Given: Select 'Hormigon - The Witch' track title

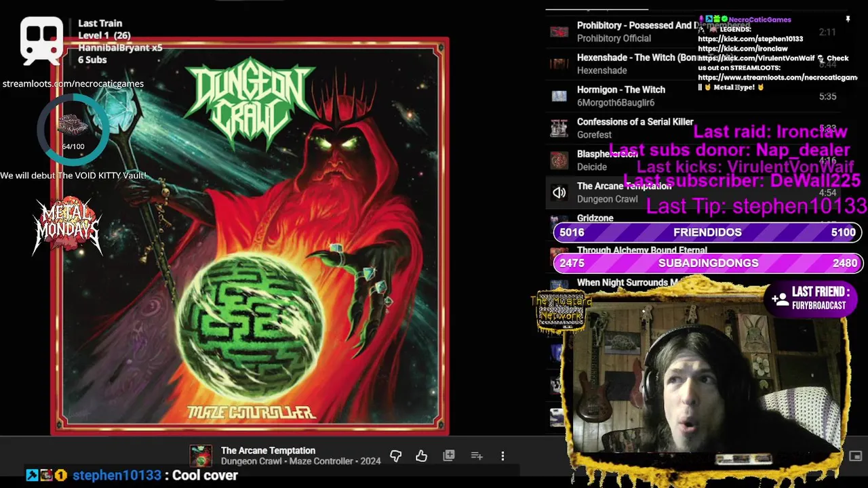Looking at the screenshot, I should coord(621,89).
